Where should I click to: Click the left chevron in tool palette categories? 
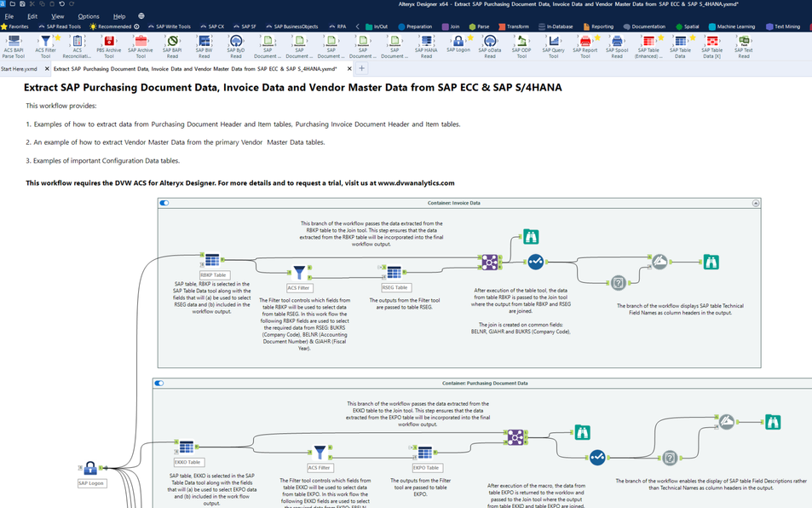(357, 26)
